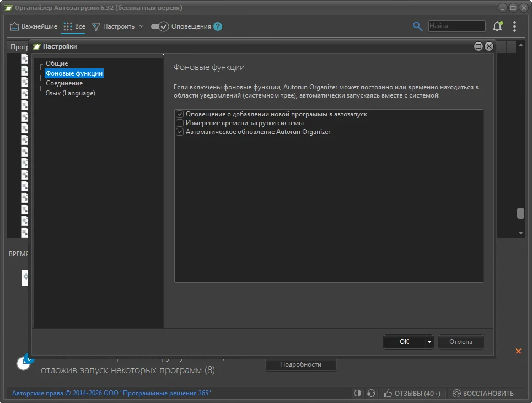Open the Настроить filter dropdown
Image resolution: width=532 pixels, height=403 pixels.
click(117, 26)
